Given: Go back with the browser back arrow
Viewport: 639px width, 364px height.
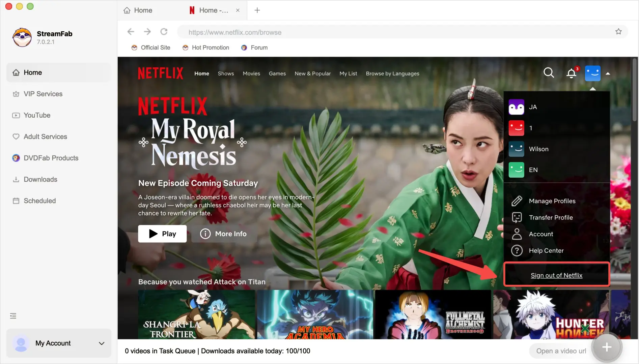Looking at the screenshot, I should click(131, 32).
